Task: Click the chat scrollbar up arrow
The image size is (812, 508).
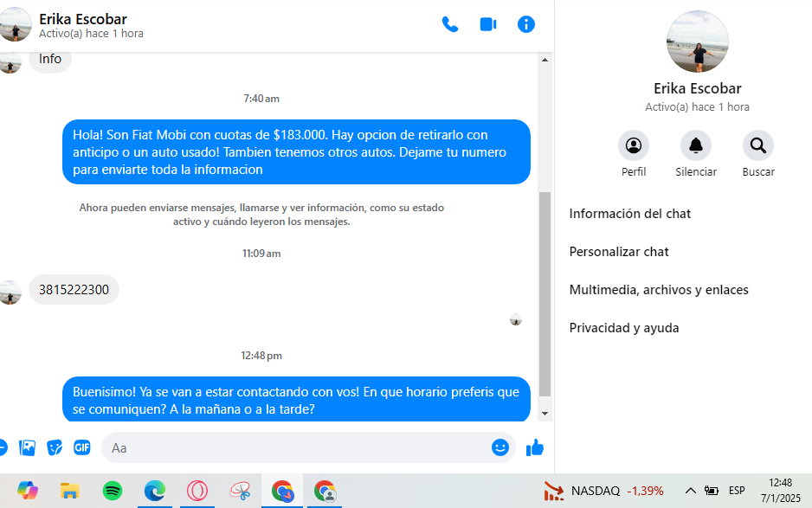Action: 545,60
